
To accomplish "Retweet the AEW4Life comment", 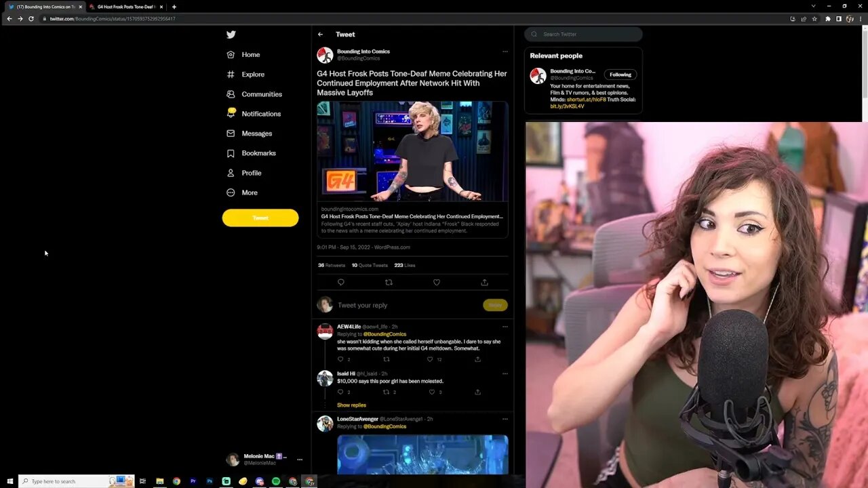I will tap(387, 359).
